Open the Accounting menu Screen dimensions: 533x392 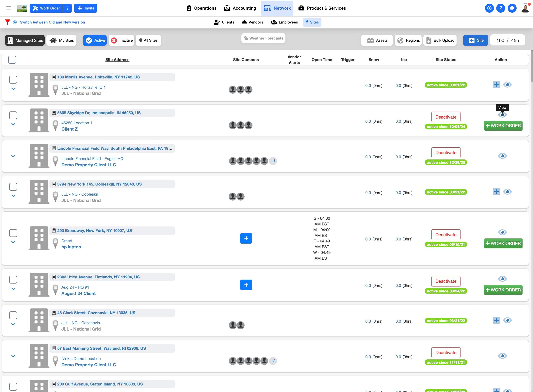[x=240, y=8]
